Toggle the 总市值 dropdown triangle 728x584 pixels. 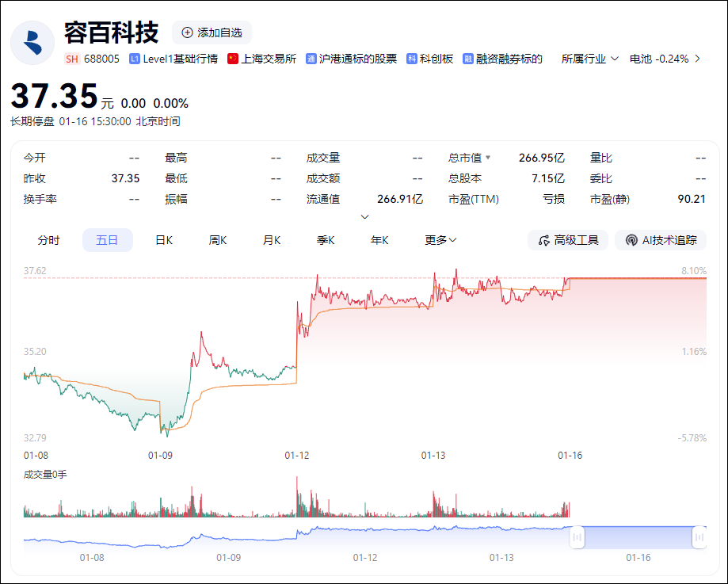pos(488,158)
